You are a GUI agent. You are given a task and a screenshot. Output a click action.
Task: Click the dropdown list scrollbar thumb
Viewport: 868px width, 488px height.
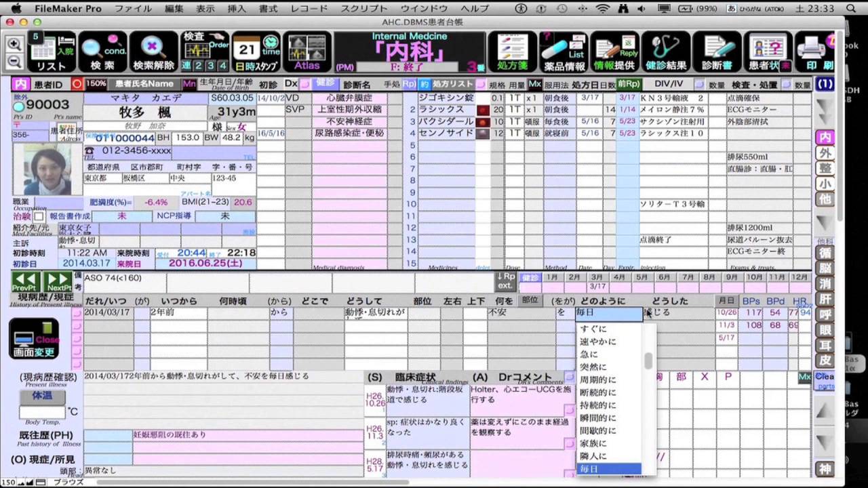[648, 361]
